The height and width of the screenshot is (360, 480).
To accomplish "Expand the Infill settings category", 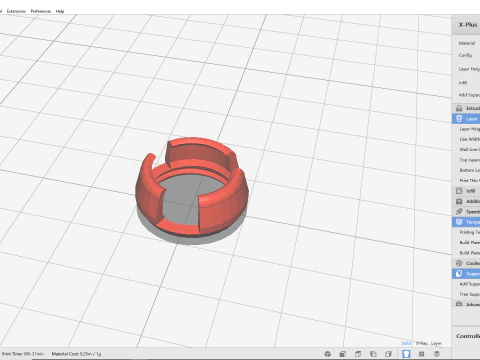I will click(466, 191).
